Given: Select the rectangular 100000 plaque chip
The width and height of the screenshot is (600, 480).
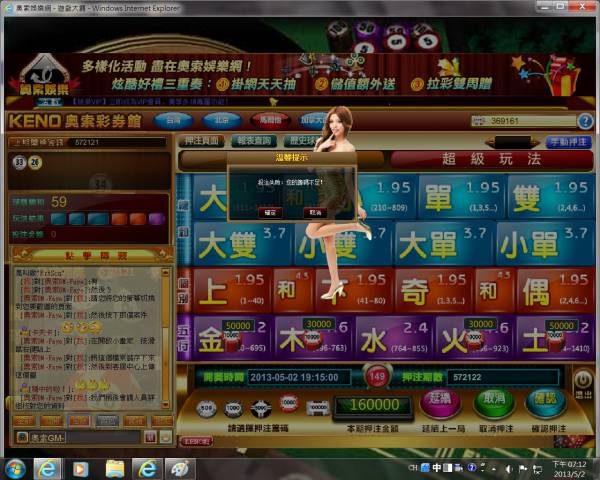Looking at the screenshot, I should coord(318,408).
